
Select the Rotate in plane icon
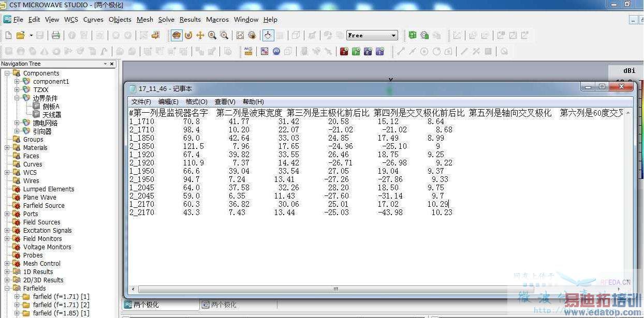pyautogui.click(x=188, y=35)
